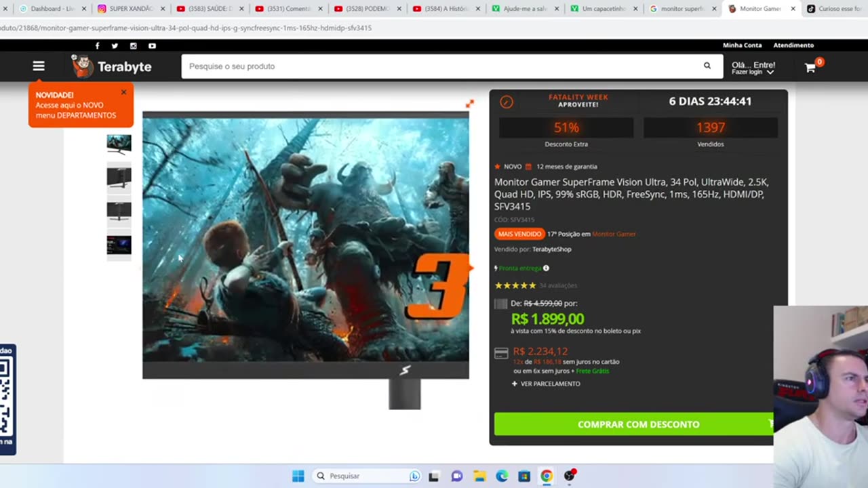Image resolution: width=868 pixels, height=488 pixels.
Task: Open the OBS taskbar icon
Action: click(570, 475)
